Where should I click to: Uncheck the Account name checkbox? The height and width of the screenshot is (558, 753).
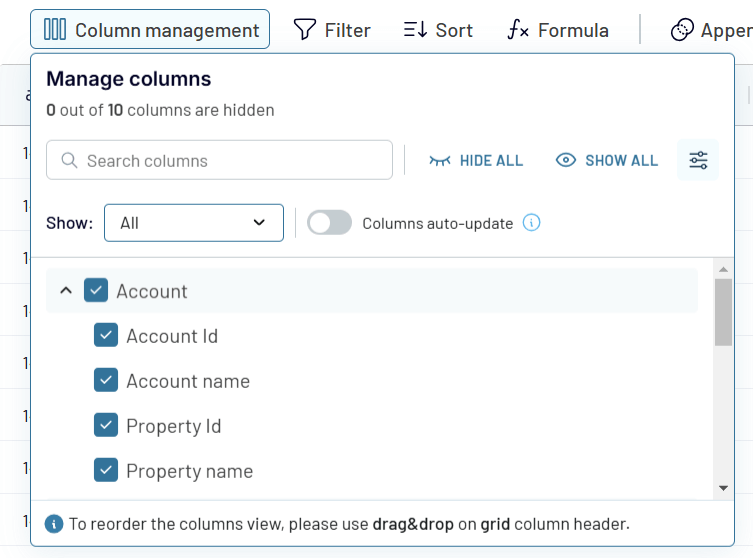coord(106,380)
